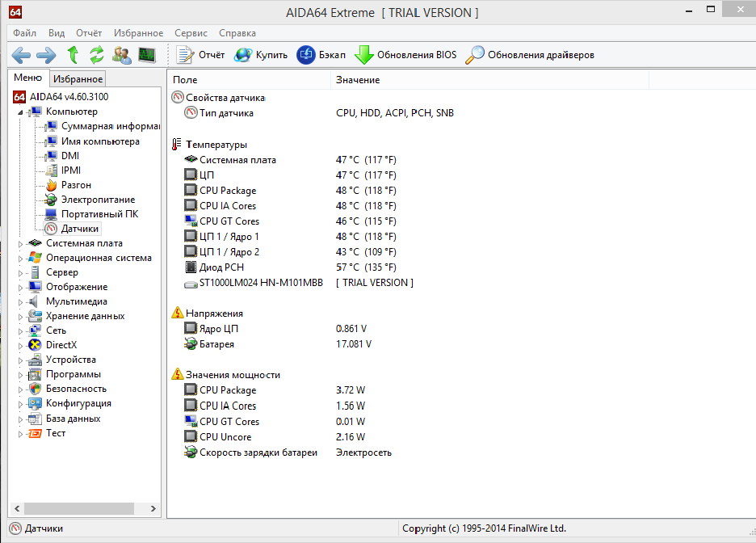Click the Поле column header
This screenshot has height=543, width=756.
(250, 79)
